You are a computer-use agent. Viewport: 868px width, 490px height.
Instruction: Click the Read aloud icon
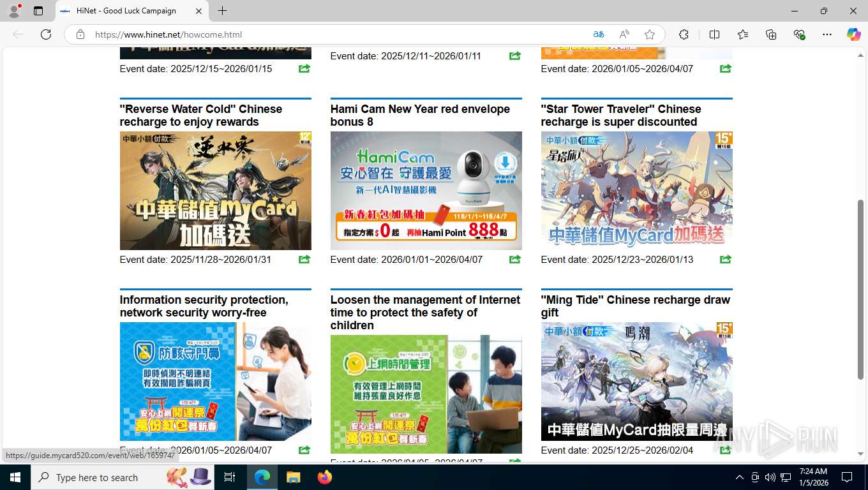pos(624,34)
